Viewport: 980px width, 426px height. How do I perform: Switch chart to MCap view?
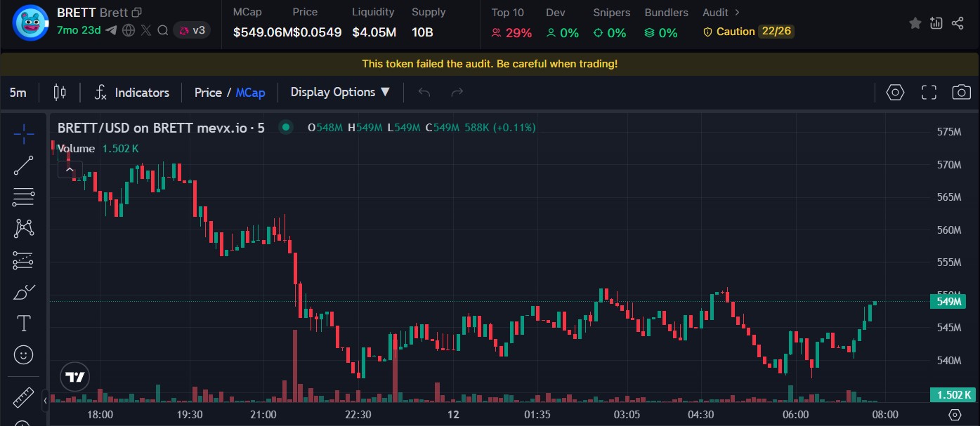pos(251,93)
